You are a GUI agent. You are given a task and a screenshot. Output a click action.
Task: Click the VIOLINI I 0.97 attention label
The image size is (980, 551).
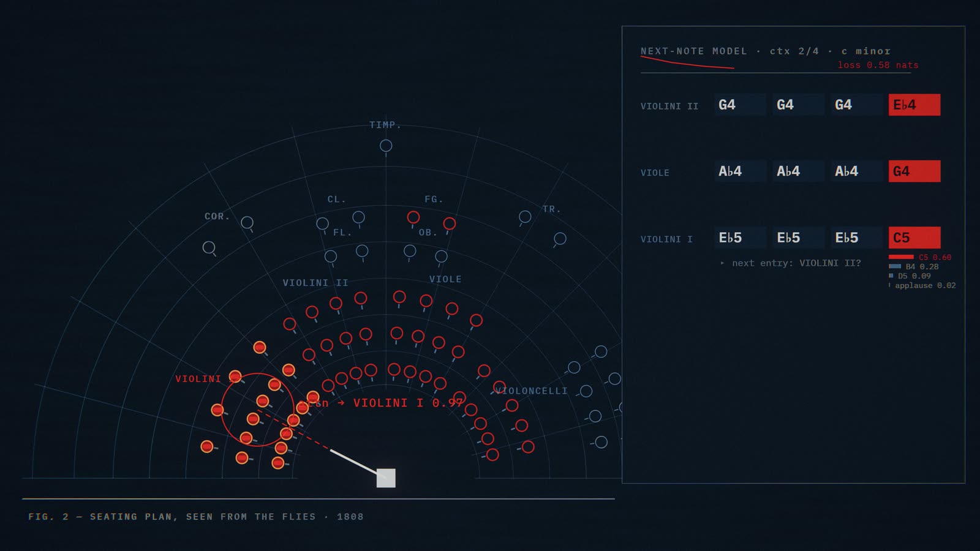click(408, 403)
